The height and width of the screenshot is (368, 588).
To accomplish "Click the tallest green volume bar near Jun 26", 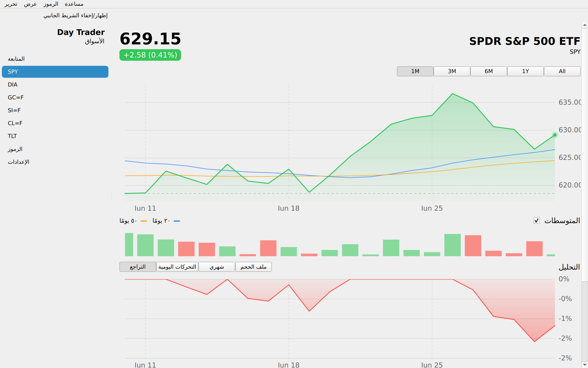I will pos(452,245).
